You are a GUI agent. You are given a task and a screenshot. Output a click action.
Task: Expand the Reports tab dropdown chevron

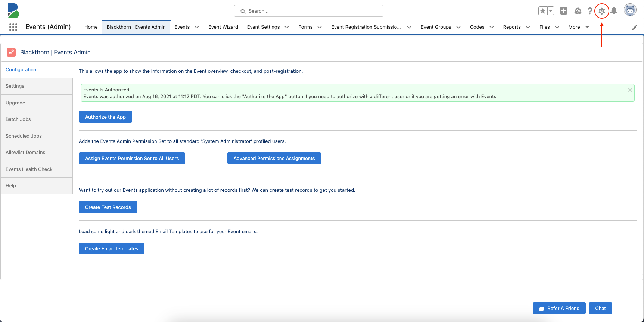528,27
